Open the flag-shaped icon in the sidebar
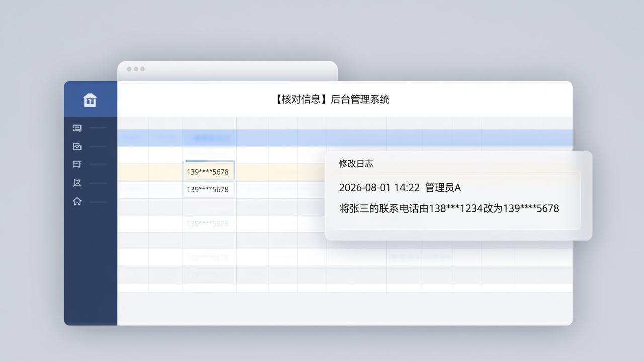Image resolution: width=644 pixels, height=362 pixels. point(77,164)
